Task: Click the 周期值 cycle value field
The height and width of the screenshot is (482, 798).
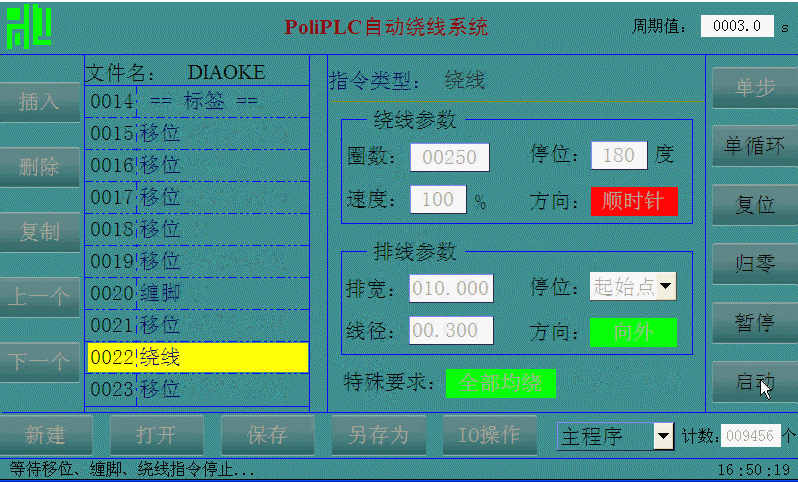Action: coord(736,27)
